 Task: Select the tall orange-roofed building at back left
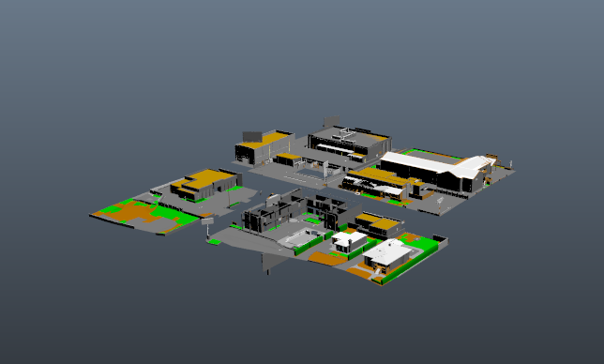pos(264,148)
